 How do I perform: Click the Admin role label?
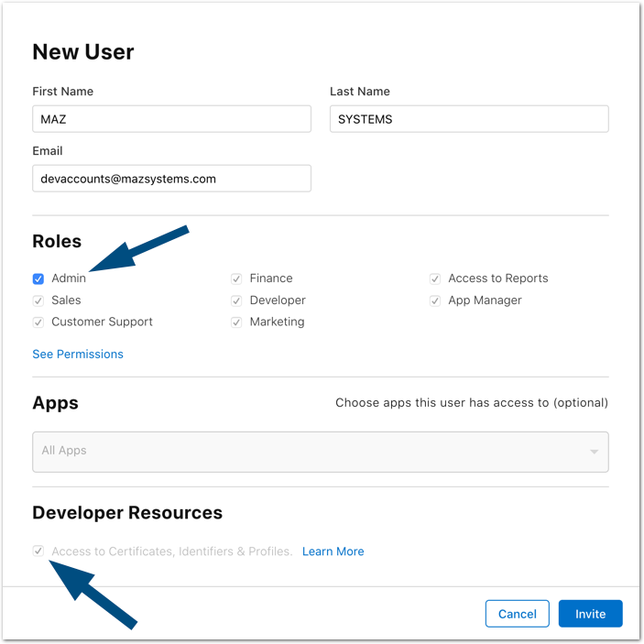tap(69, 278)
